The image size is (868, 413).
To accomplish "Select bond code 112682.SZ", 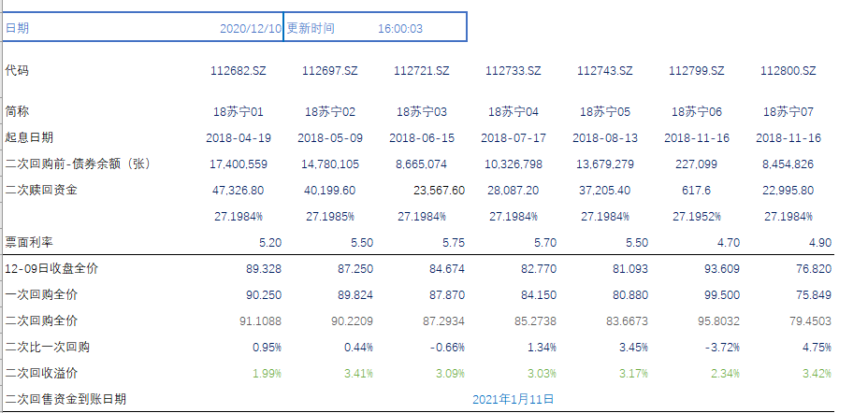I will (238, 71).
